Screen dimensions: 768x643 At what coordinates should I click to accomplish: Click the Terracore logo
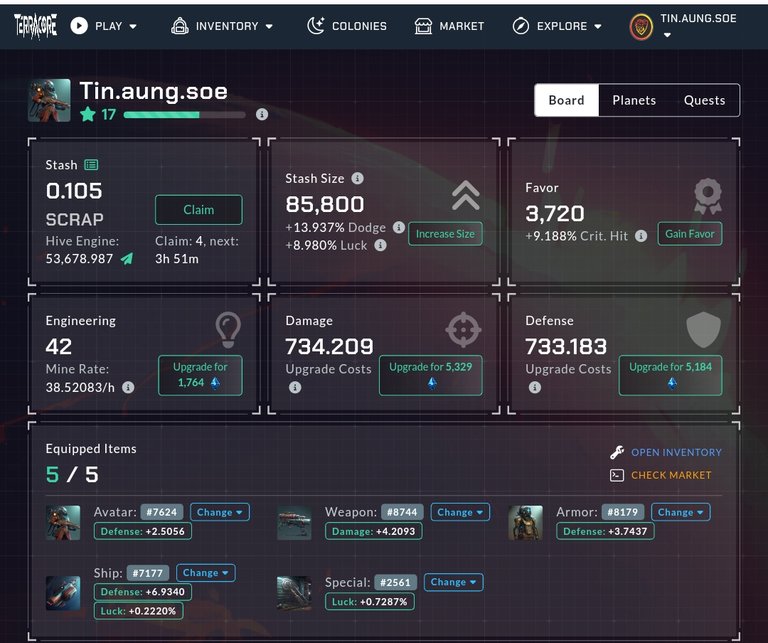pos(35,25)
